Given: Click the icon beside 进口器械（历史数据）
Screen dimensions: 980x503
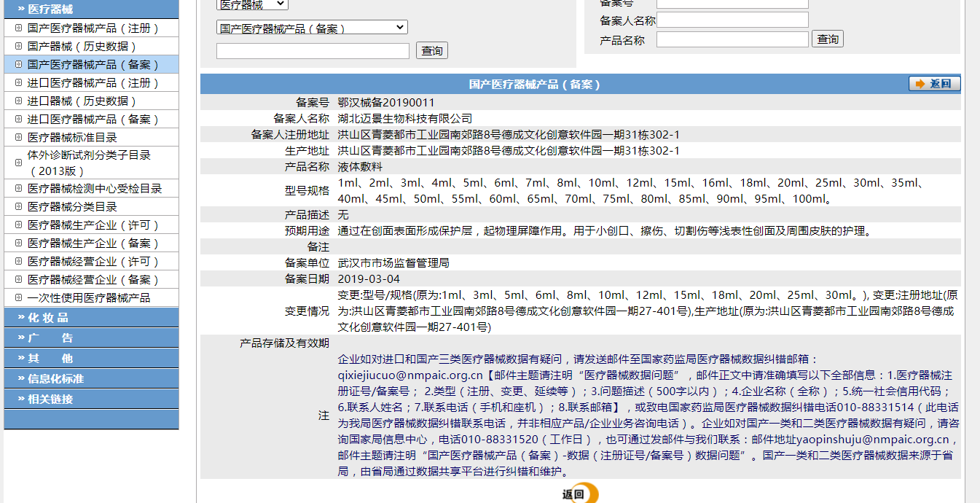Looking at the screenshot, I should coord(17,101).
